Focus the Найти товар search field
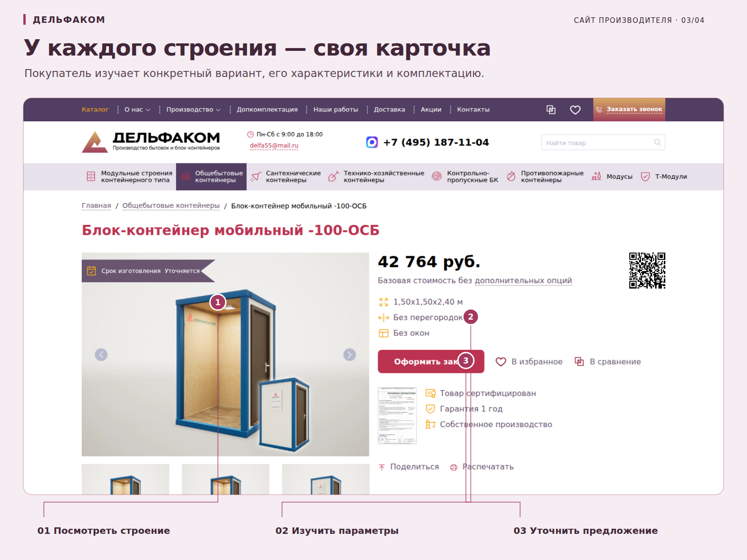747x560 pixels. pos(603,142)
